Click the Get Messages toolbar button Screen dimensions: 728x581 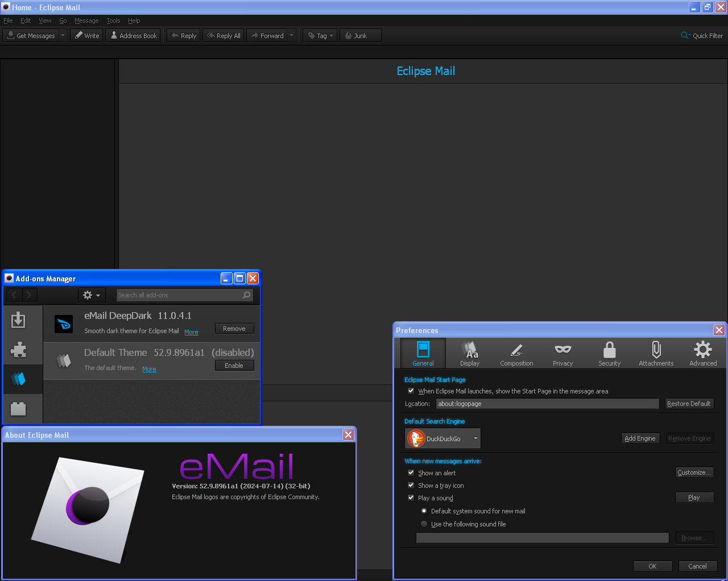pyautogui.click(x=31, y=35)
